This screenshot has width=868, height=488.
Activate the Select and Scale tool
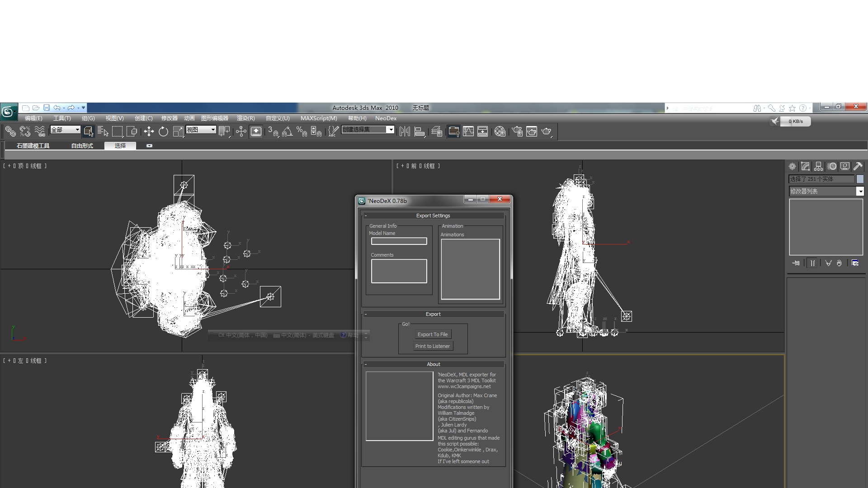(x=178, y=131)
